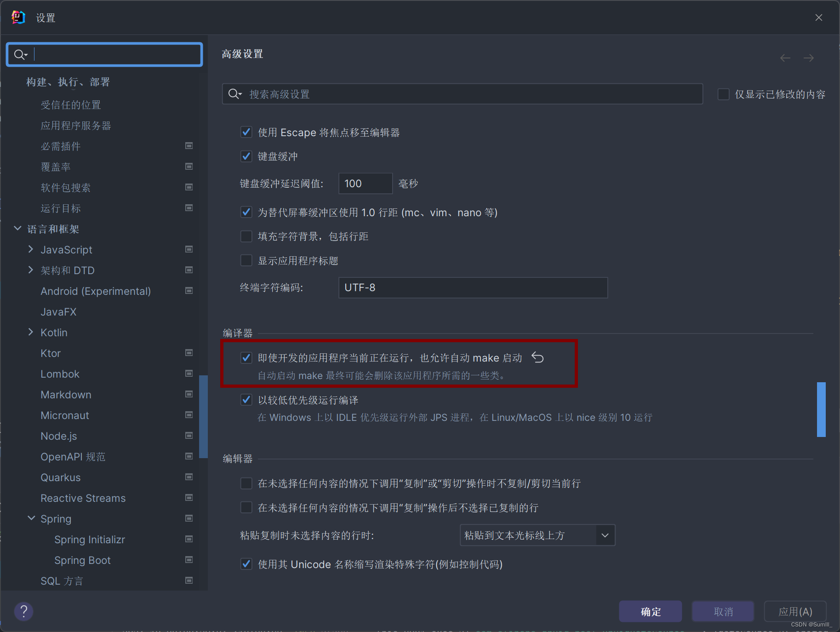Select 受信任的位置 in the settings tree
840x632 pixels.
[x=71, y=105]
